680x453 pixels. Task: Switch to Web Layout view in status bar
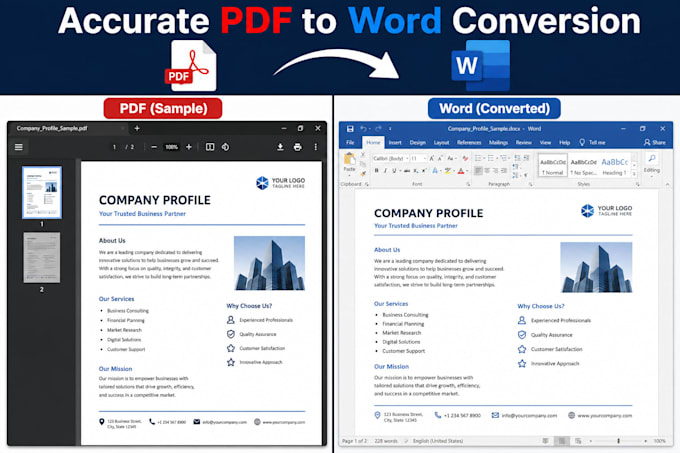pos(578,441)
